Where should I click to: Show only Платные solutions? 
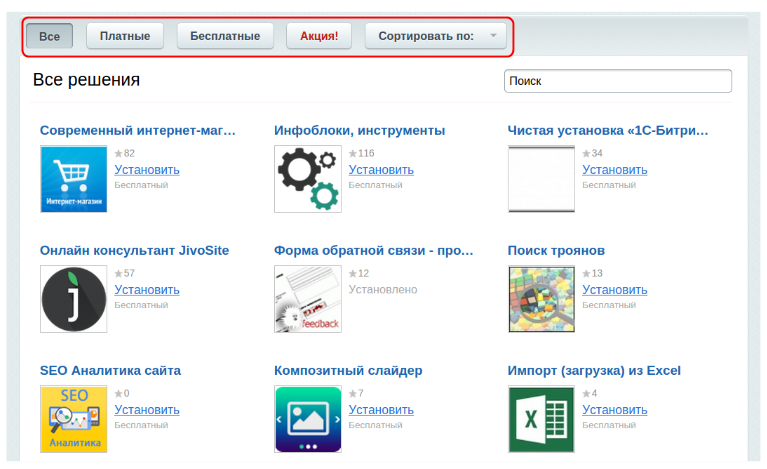tap(125, 36)
